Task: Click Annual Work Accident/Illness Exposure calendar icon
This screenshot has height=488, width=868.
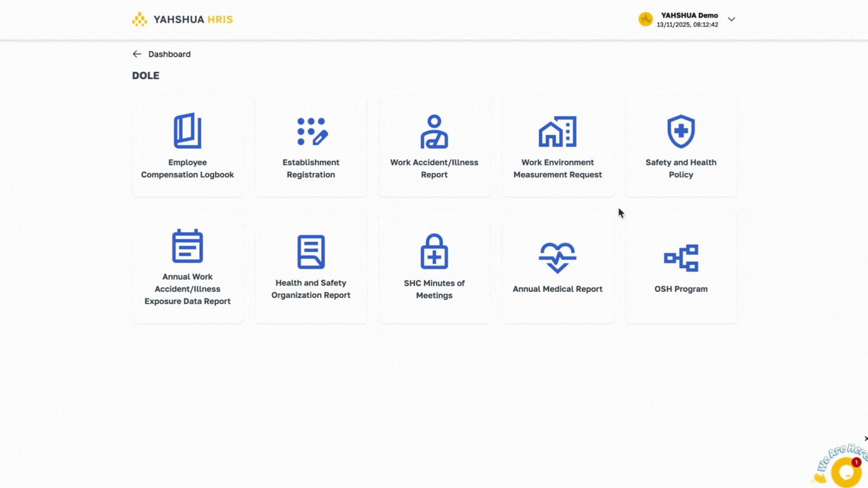Action: pos(187,246)
